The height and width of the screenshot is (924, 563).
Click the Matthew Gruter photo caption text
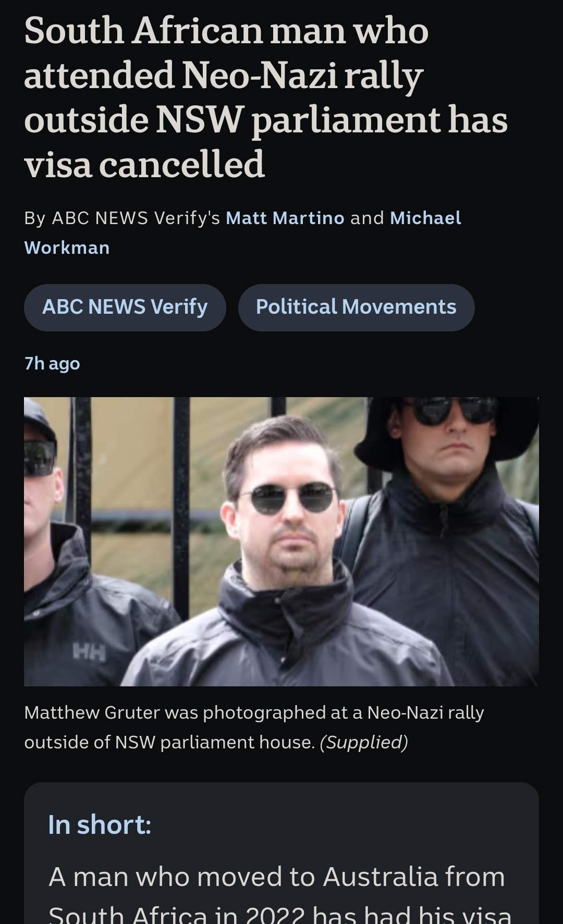[x=254, y=727]
